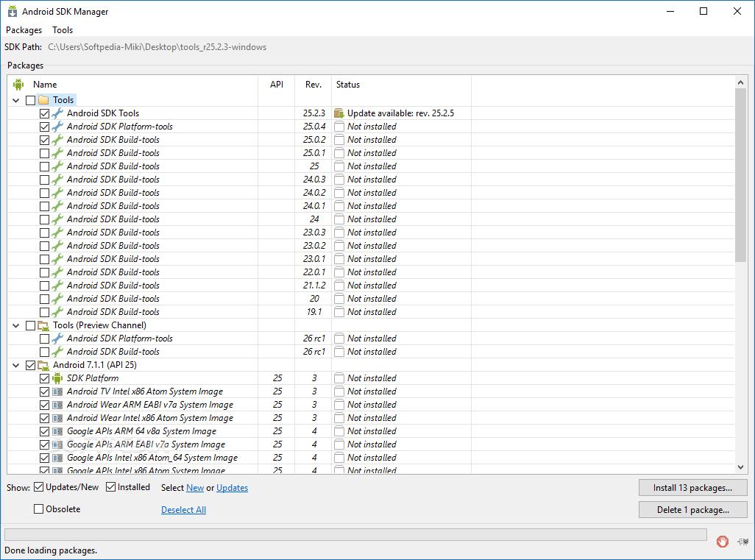Toggle the Updates/New show checkbox

point(38,487)
